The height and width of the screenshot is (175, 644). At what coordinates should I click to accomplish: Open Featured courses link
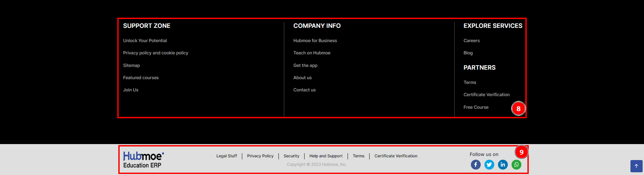[141, 77]
